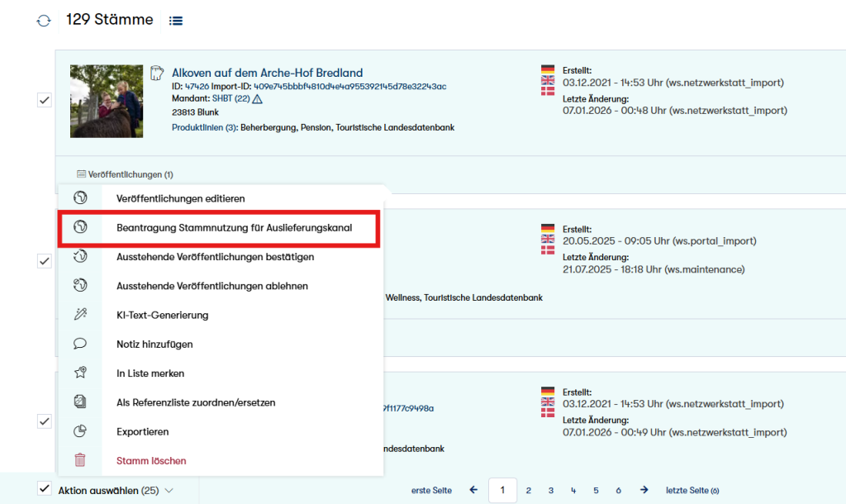Expand the Veröffentlichungen (1) section

pyautogui.click(x=126, y=174)
